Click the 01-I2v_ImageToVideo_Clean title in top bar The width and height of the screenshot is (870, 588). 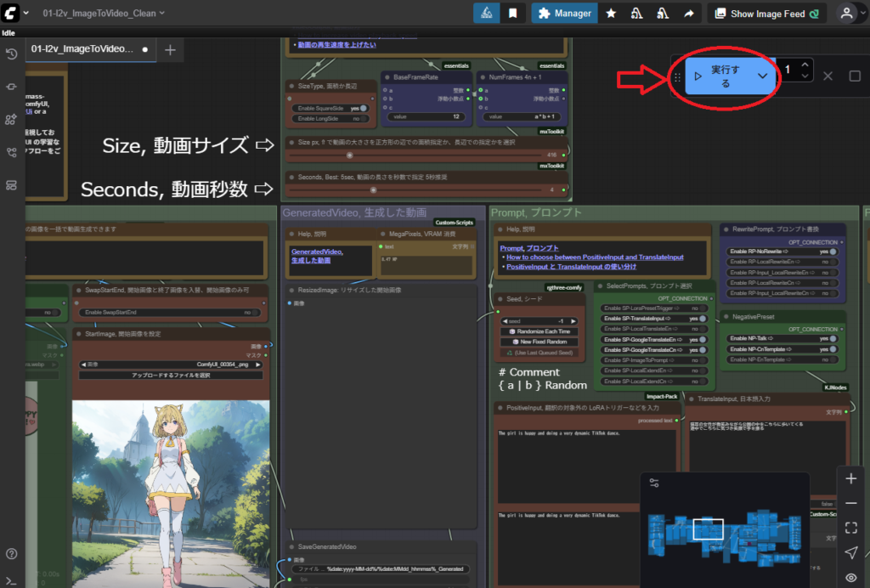click(x=99, y=13)
